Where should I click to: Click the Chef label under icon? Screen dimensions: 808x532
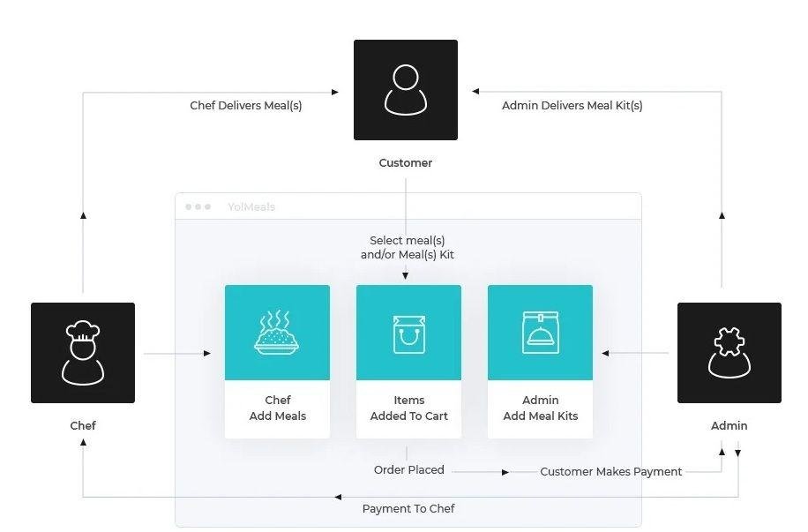[83, 425]
